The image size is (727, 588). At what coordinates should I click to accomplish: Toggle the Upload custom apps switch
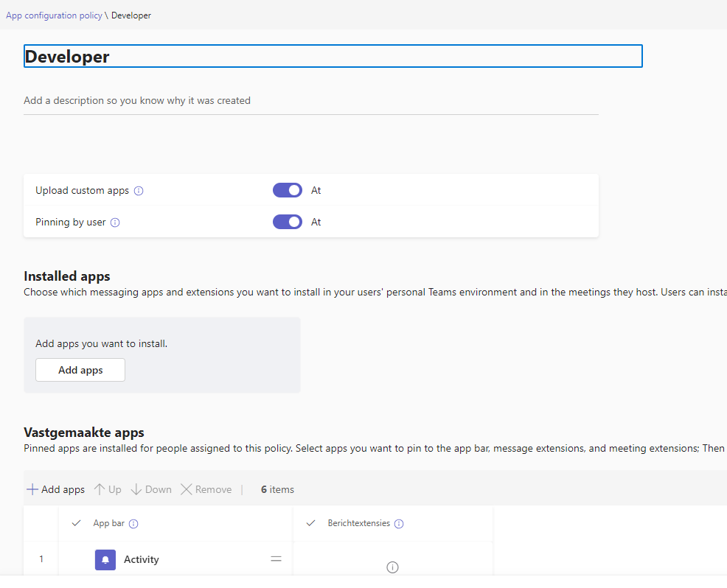(288, 190)
